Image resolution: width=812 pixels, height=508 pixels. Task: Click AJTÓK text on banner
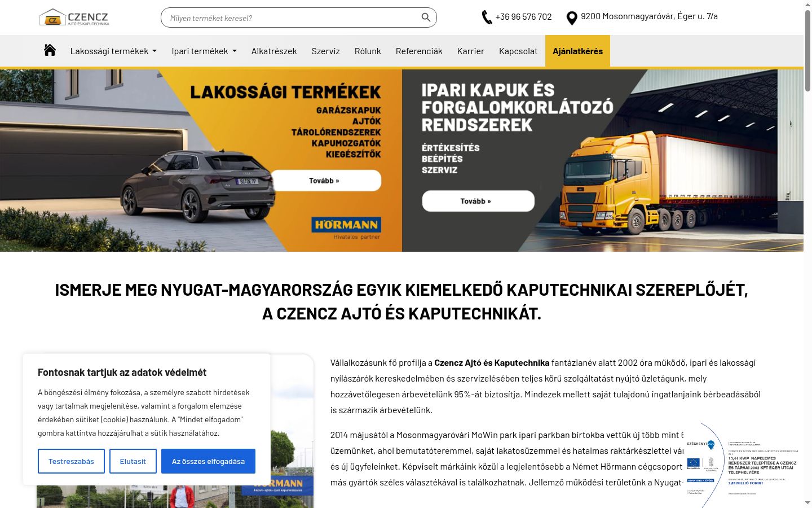coord(367,121)
